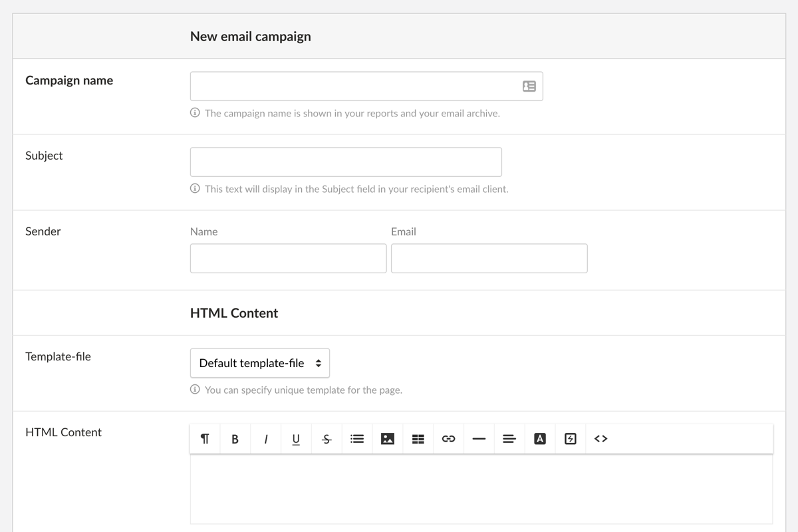798x532 pixels.
Task: Insert a hyperlink
Action: (449, 439)
